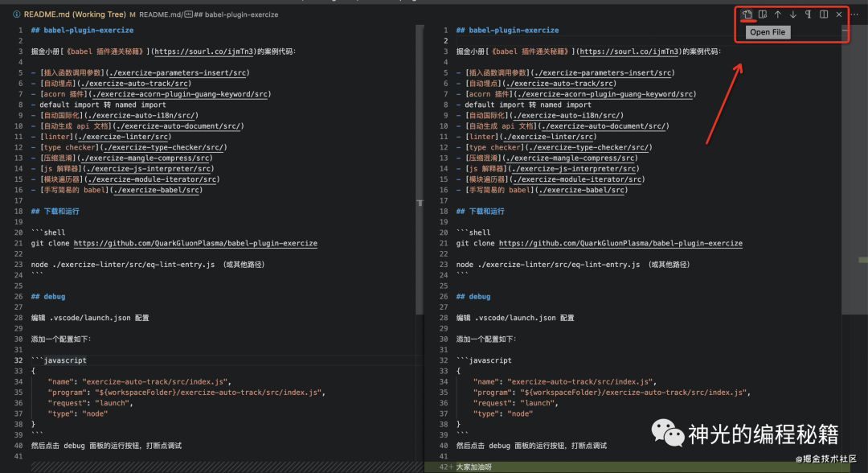Image resolution: width=868 pixels, height=473 pixels.
Task: Open the Markdown preview to the side
Action: point(762,14)
